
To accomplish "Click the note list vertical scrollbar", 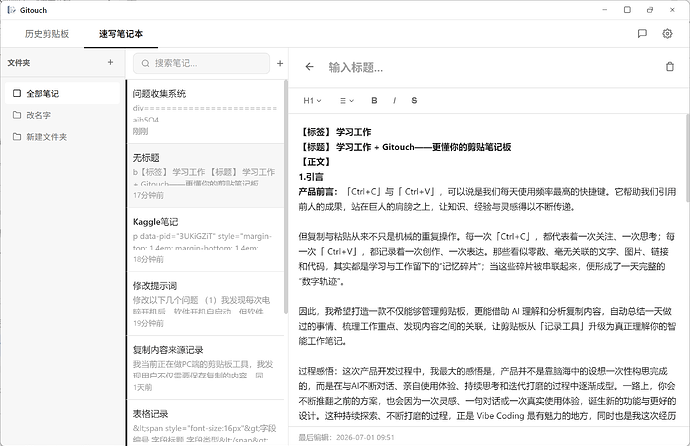I will (286, 197).
